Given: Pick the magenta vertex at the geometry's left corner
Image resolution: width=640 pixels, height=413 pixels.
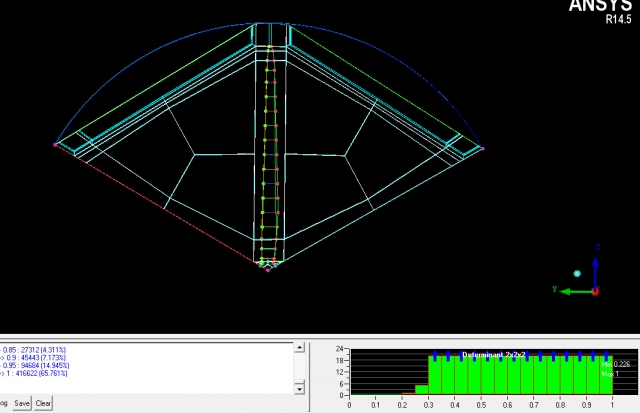Looking at the screenshot, I should click(x=56, y=145).
